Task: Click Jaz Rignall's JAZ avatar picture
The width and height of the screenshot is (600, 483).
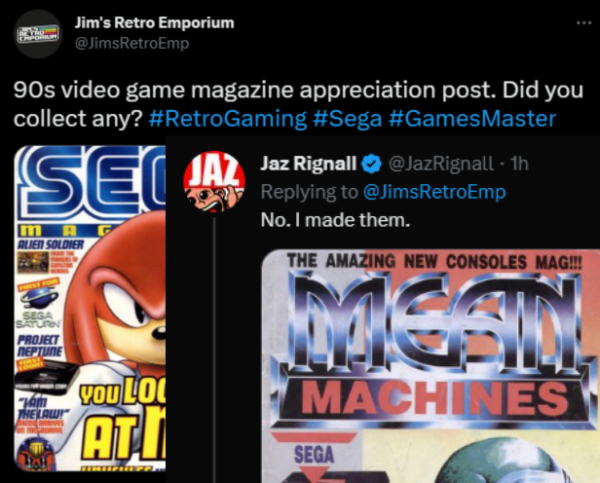Action: coord(214,181)
